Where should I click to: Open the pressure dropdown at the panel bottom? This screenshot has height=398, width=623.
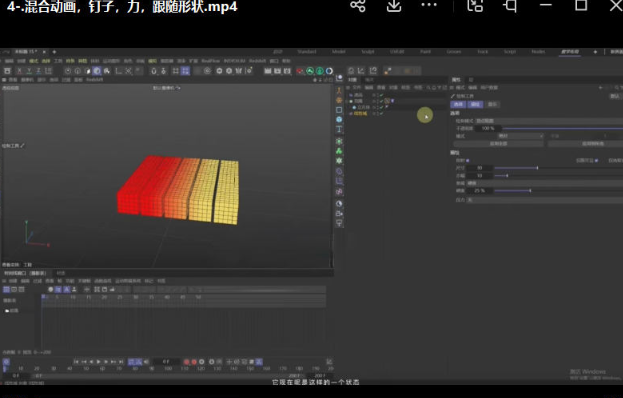point(544,200)
